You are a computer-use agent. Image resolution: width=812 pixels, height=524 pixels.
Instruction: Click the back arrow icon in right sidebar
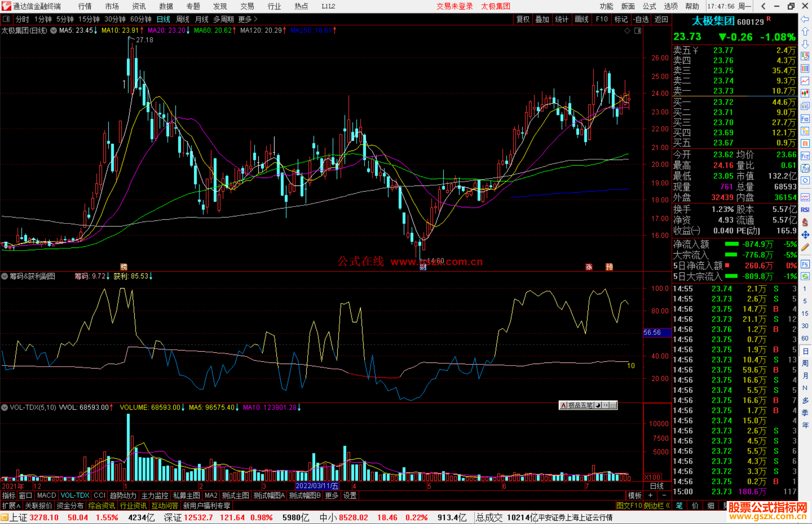(805, 19)
